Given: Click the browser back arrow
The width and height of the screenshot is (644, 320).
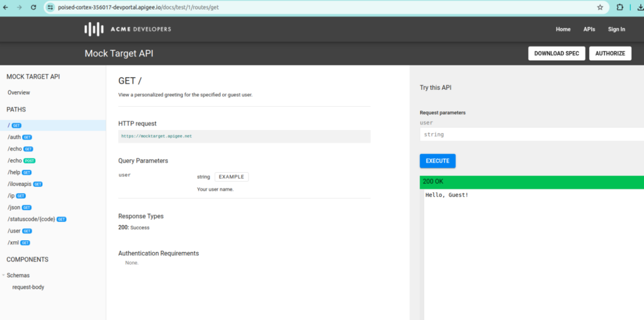Looking at the screenshot, I should click(x=7, y=8).
